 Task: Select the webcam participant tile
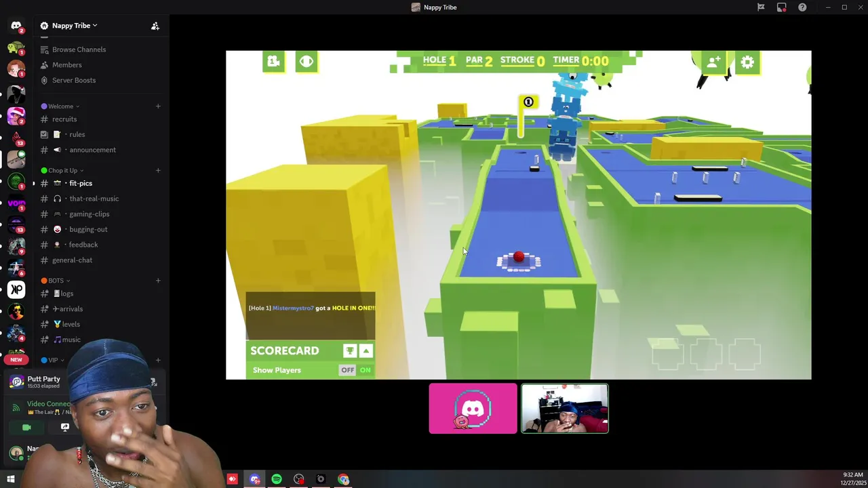pos(564,409)
